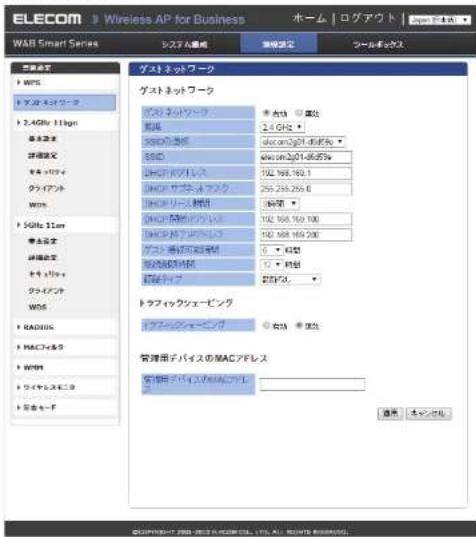Viewport: 476px width, 537px height.
Task: Select the 無線設定 tab
Action: click(278, 44)
